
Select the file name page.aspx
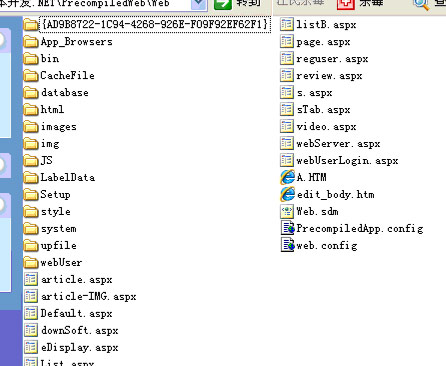click(x=323, y=42)
